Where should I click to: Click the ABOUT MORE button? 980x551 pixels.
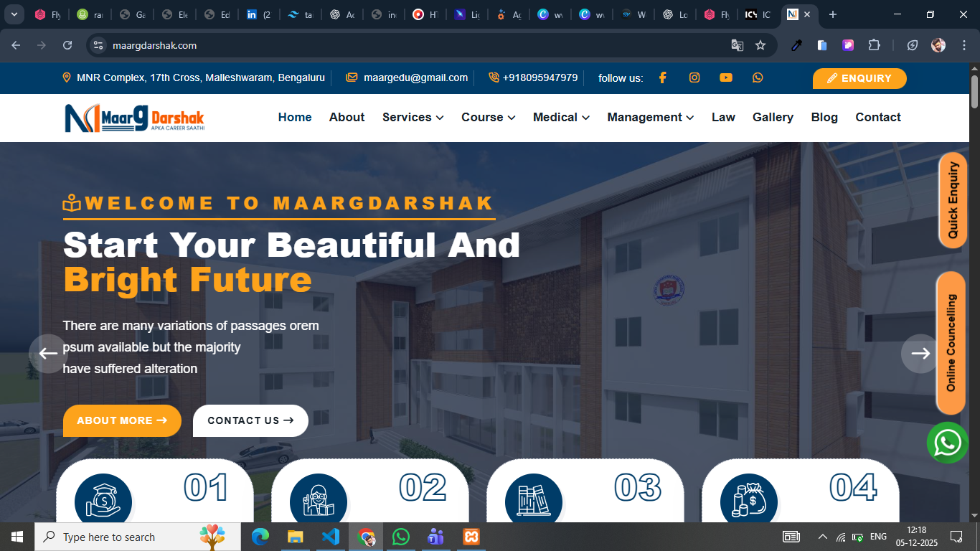[x=122, y=420]
